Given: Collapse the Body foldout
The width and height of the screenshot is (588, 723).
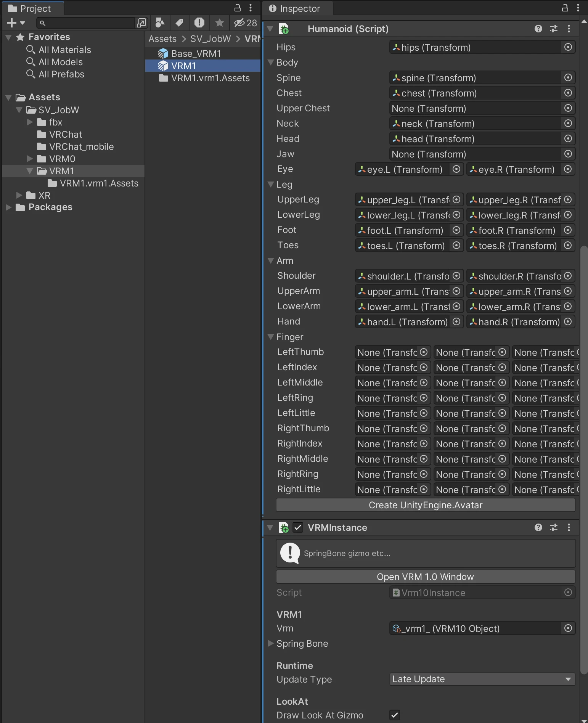Looking at the screenshot, I should (x=271, y=63).
